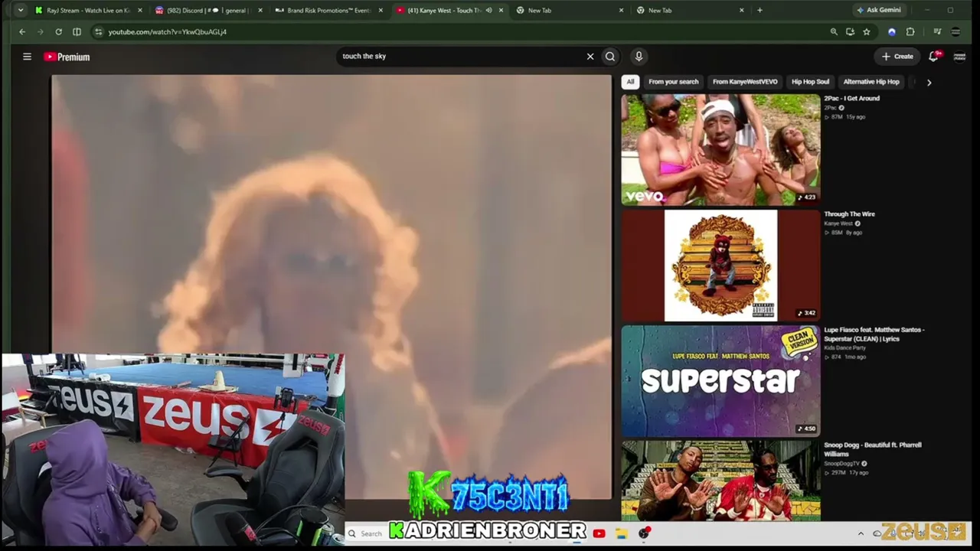Viewport: 980px width, 551px height.
Task: Close the RayJ Stream Kick tab
Action: 140,11
